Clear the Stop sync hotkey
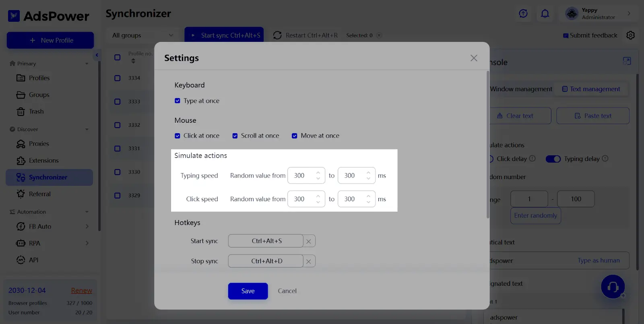 click(309, 262)
